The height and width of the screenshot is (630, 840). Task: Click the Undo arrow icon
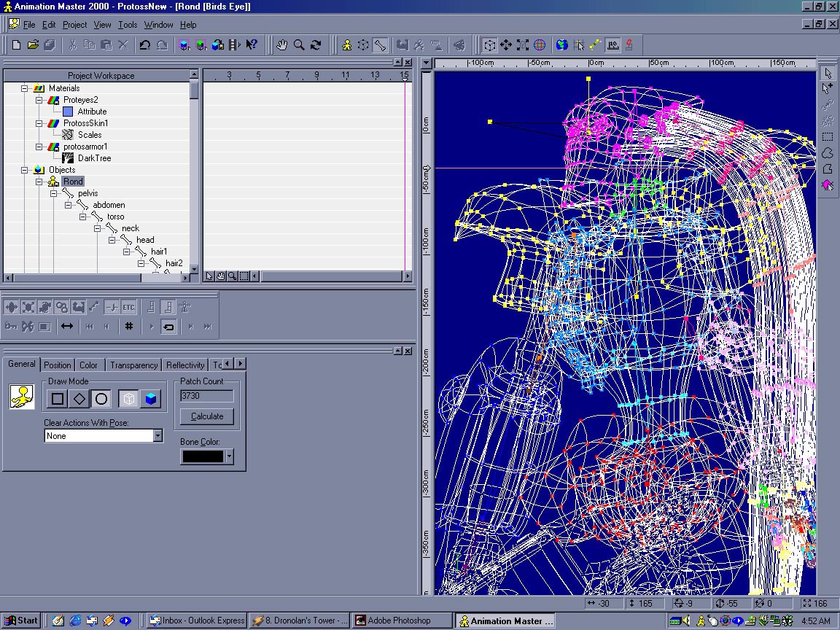144,45
